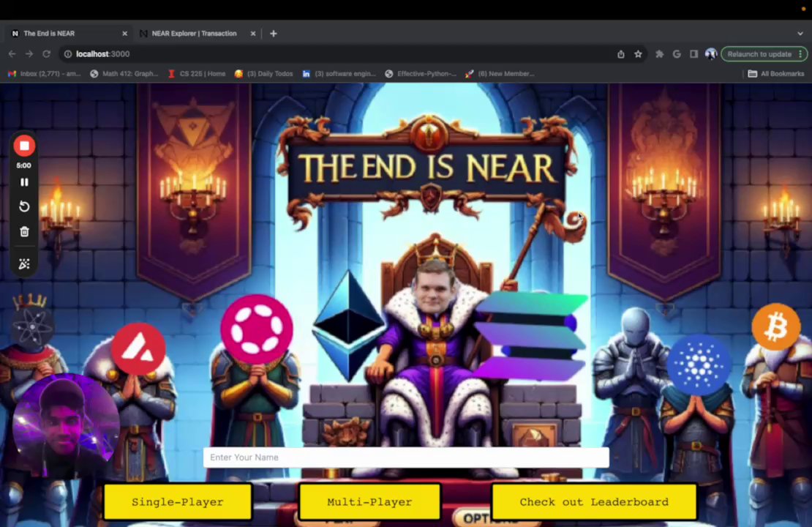Start a Multi-Player game
This screenshot has height=527, width=812.
(x=369, y=501)
